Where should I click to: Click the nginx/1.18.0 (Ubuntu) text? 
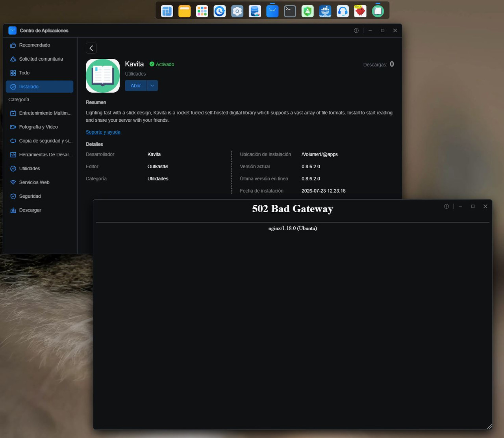[x=293, y=228]
